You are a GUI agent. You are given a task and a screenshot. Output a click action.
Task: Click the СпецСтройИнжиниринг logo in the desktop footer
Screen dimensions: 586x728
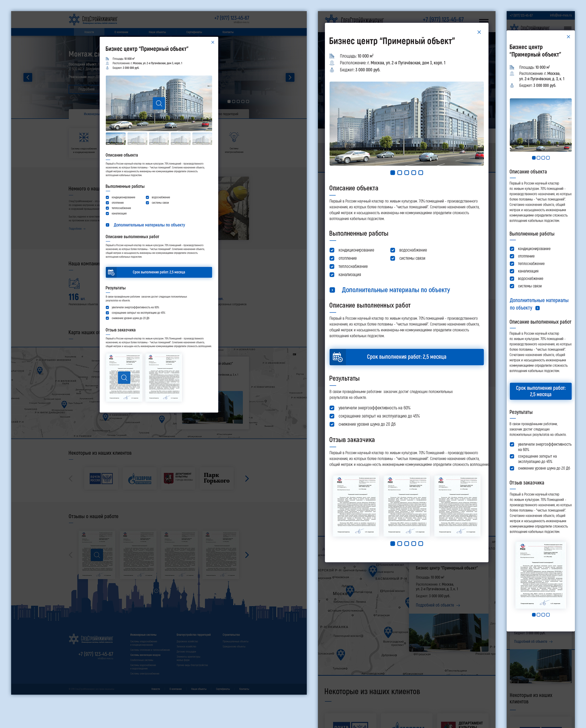pyautogui.click(x=91, y=638)
